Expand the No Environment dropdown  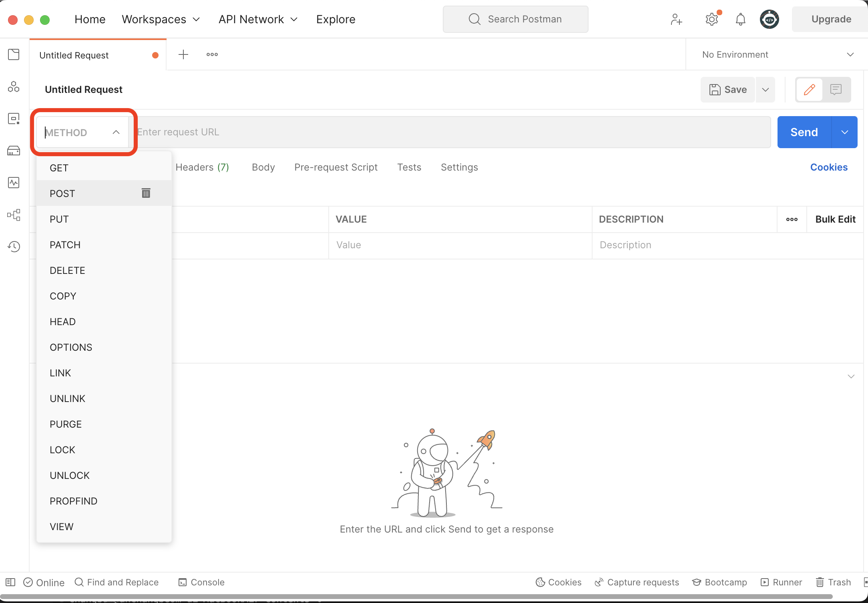point(850,54)
